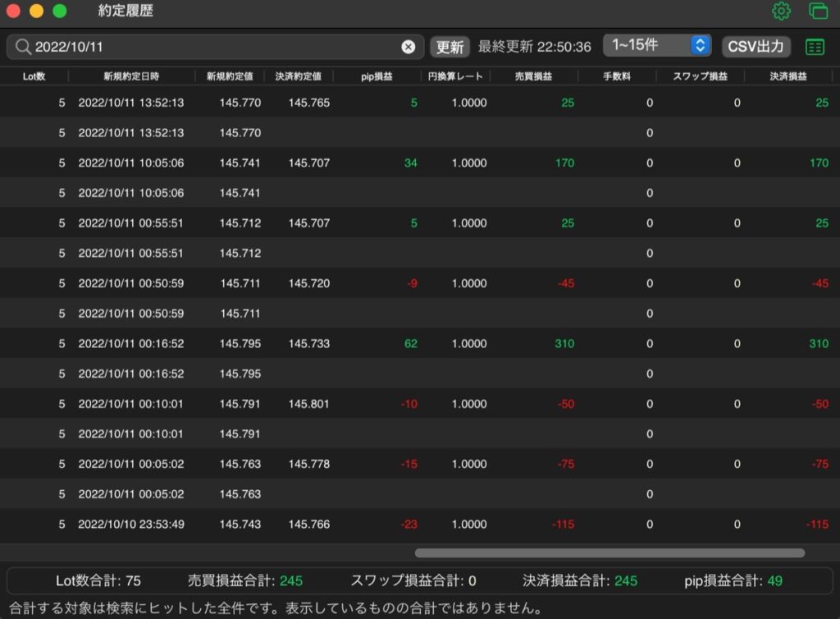Sort by the 決済約定値 column header
The height and width of the screenshot is (619, 840).
point(299,76)
